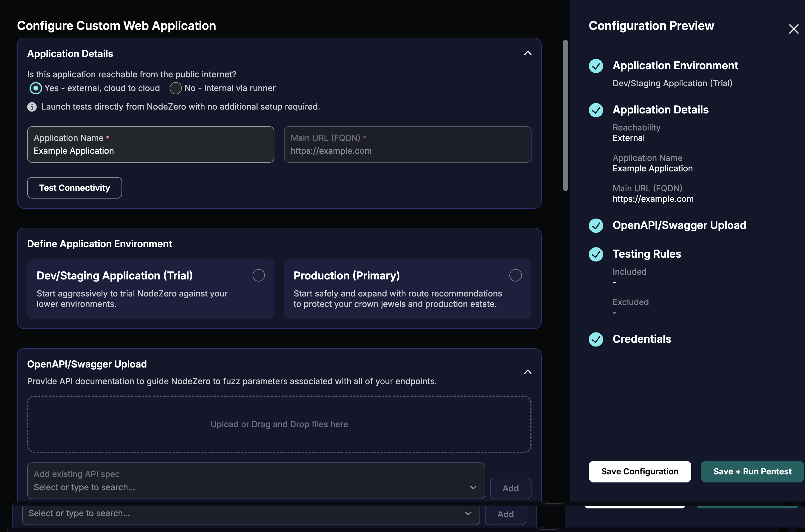Click the Application Environment heading in preview

click(675, 65)
